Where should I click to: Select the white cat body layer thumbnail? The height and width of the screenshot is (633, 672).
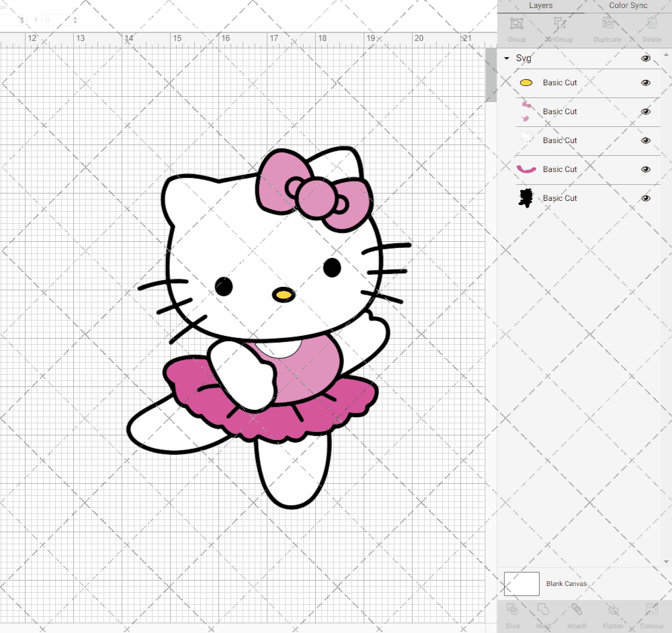point(526,140)
